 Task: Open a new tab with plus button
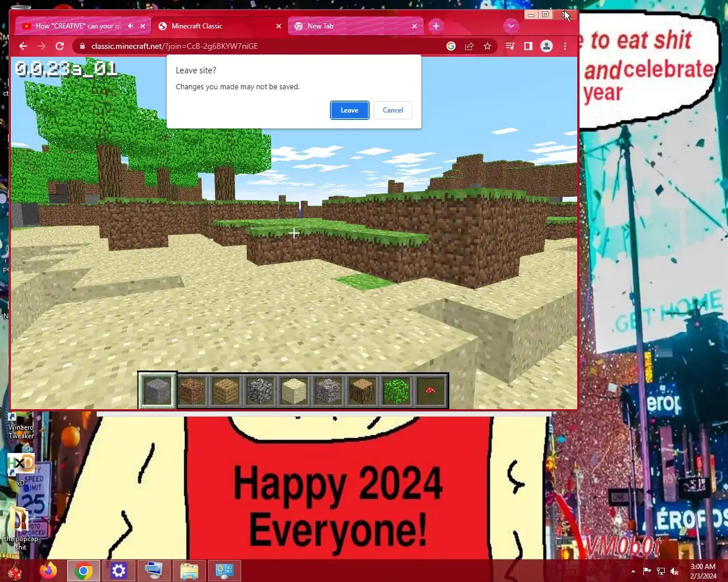pyautogui.click(x=436, y=26)
